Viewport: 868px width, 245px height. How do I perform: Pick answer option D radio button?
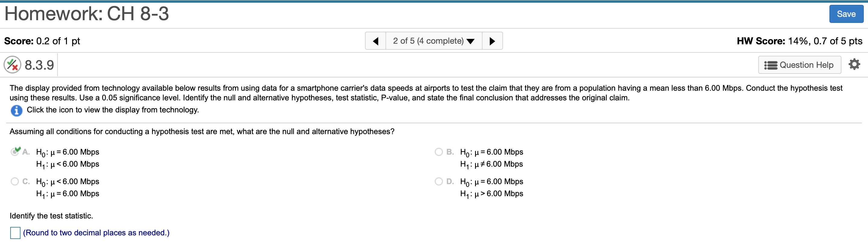439,182
